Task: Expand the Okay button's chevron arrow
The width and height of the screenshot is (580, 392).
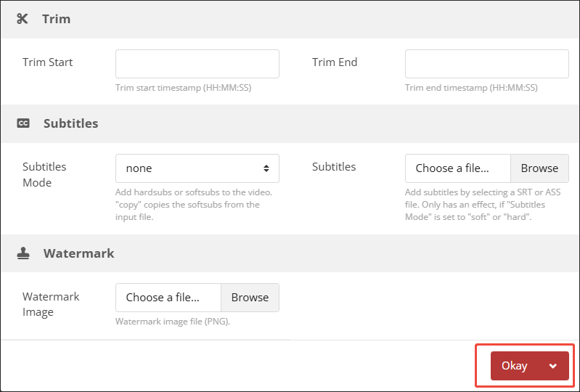Action: pyautogui.click(x=553, y=366)
